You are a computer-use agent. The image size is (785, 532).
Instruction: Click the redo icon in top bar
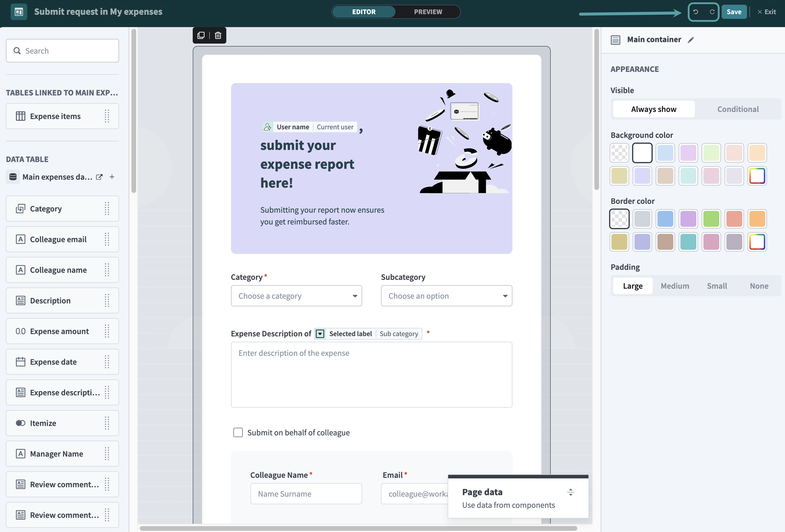click(x=712, y=12)
